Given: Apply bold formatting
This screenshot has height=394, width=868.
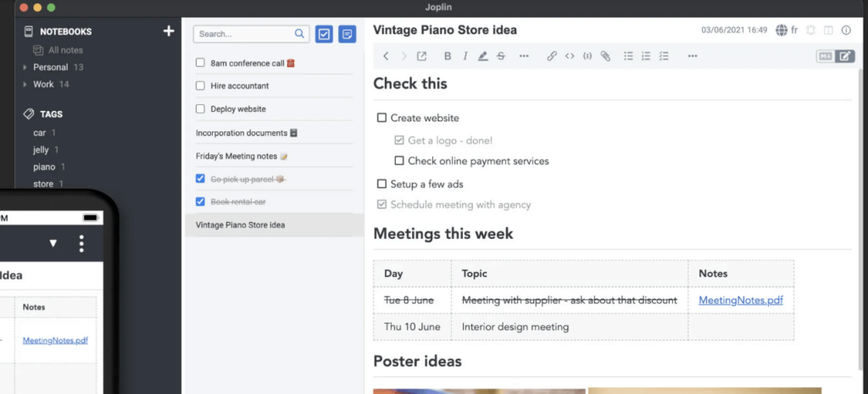Looking at the screenshot, I should [x=448, y=56].
